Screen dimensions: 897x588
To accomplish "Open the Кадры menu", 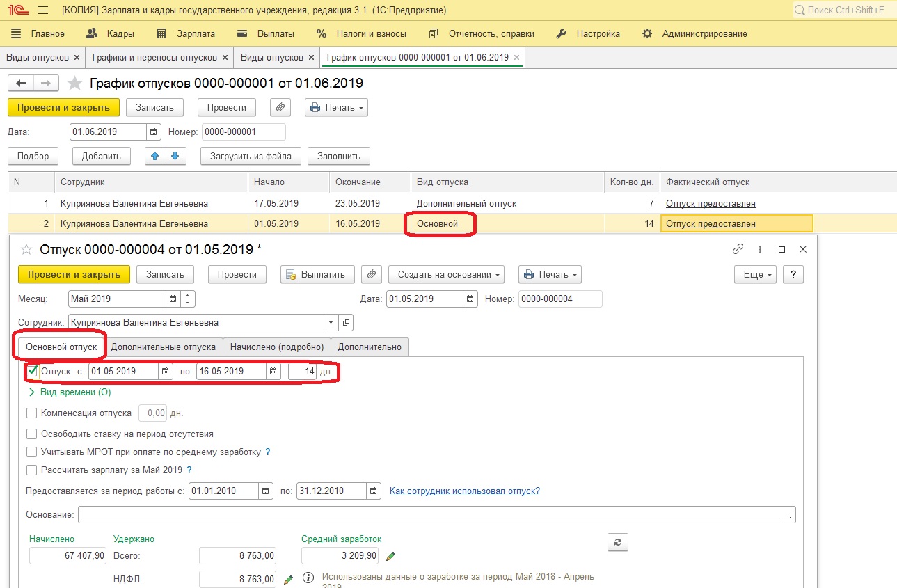I will (110, 33).
